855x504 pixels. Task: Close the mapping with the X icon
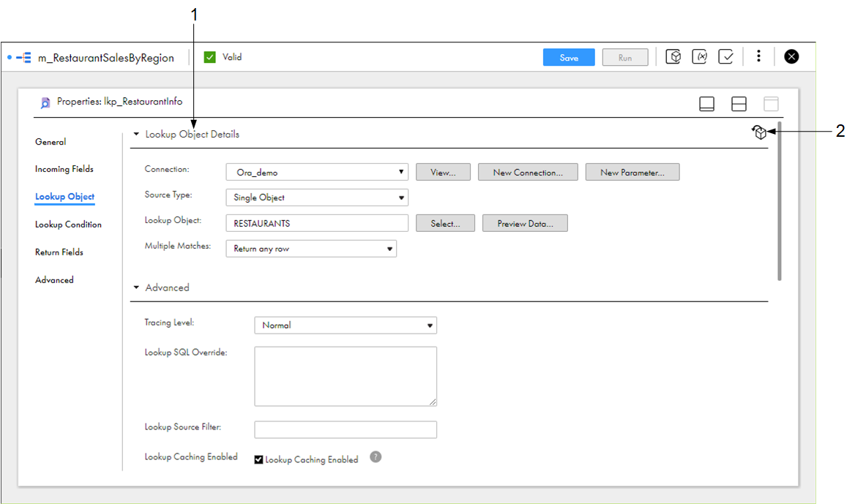(x=791, y=56)
